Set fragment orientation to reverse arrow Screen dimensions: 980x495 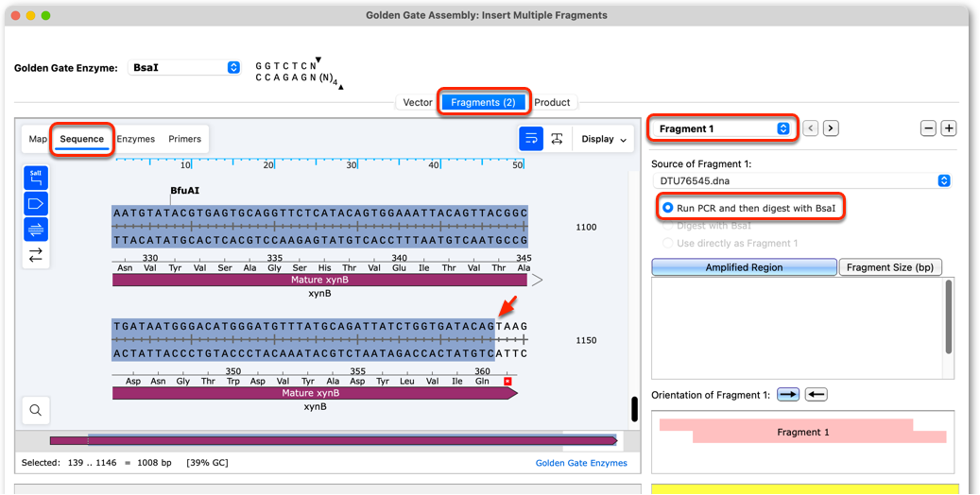[x=817, y=394]
